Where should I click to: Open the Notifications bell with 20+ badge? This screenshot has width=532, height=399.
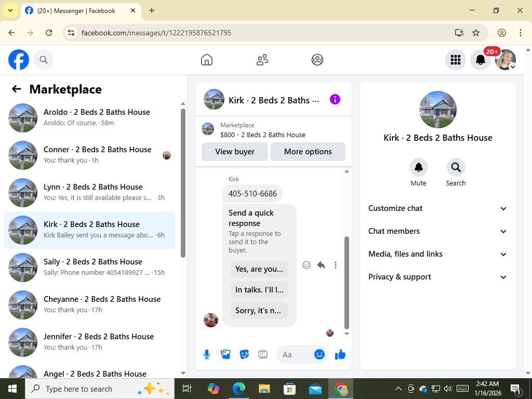pos(481,60)
